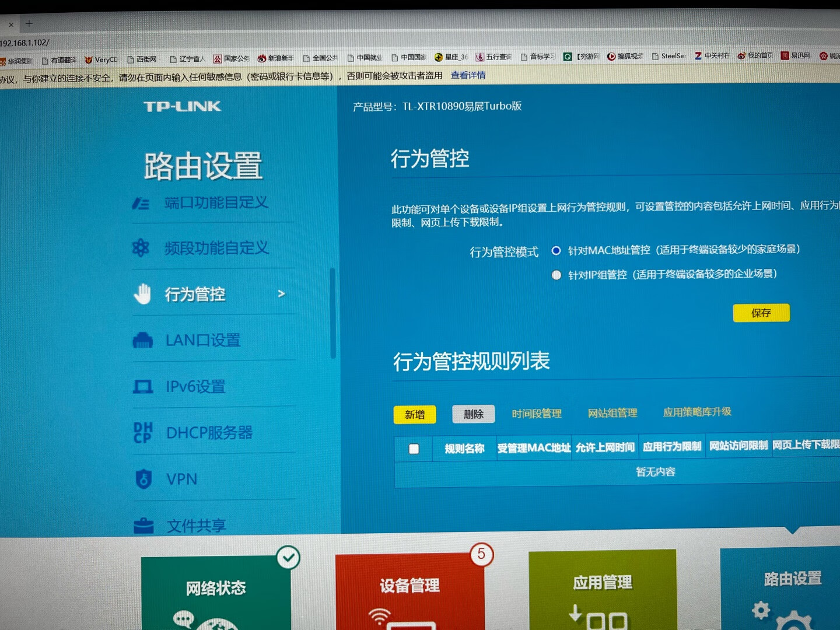Click the yellow 新增 add button

tap(415, 414)
